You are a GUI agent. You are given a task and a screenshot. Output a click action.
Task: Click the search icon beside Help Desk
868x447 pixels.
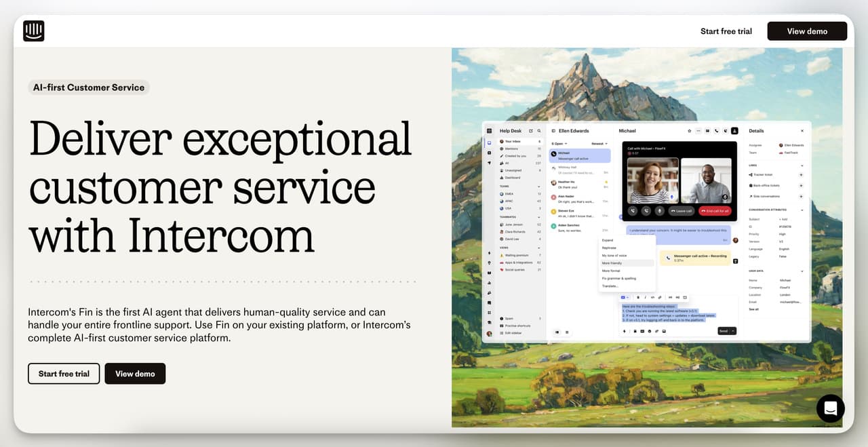(x=538, y=131)
